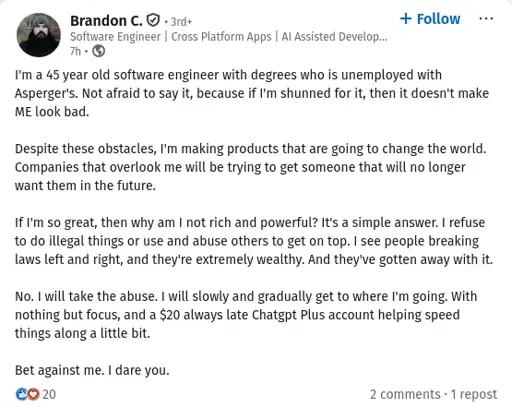This screenshot has width=512, height=408.
Task: Click the line "Bet against me. I dare you."
Action: click(x=92, y=370)
